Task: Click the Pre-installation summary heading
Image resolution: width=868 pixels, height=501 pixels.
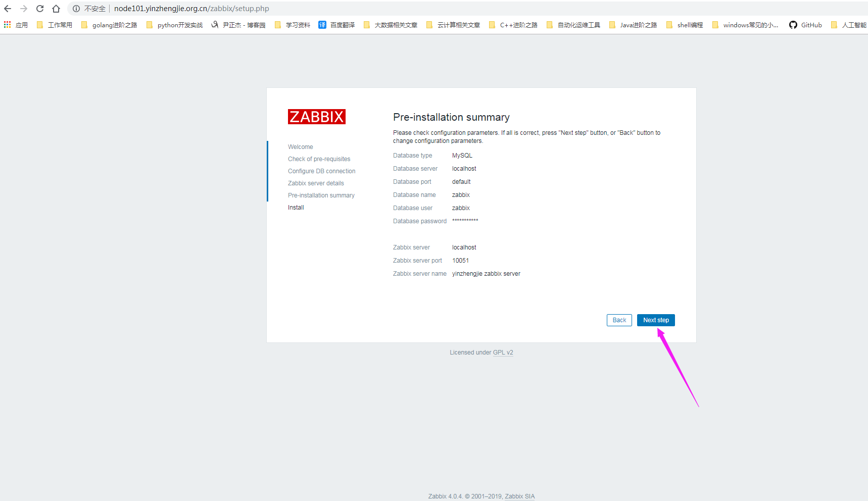Action: coord(451,117)
